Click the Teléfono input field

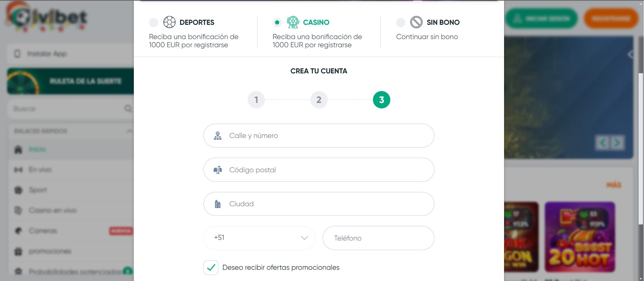coord(378,238)
